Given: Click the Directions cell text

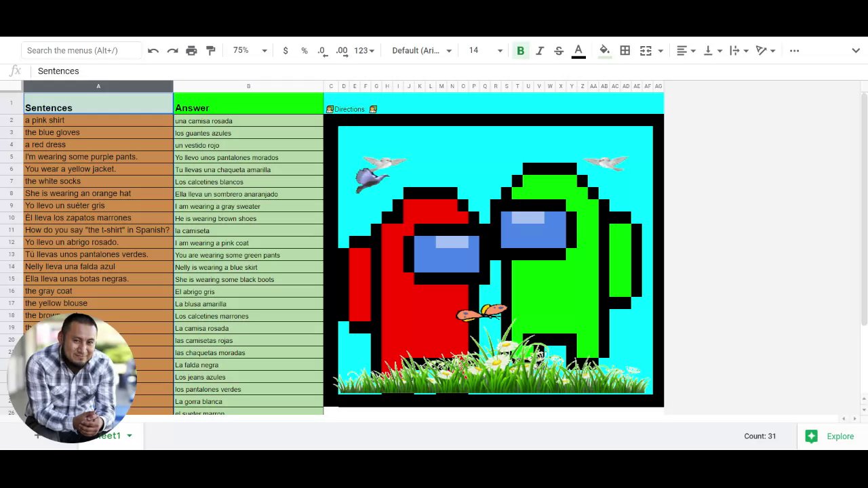Looking at the screenshot, I should coord(349,109).
